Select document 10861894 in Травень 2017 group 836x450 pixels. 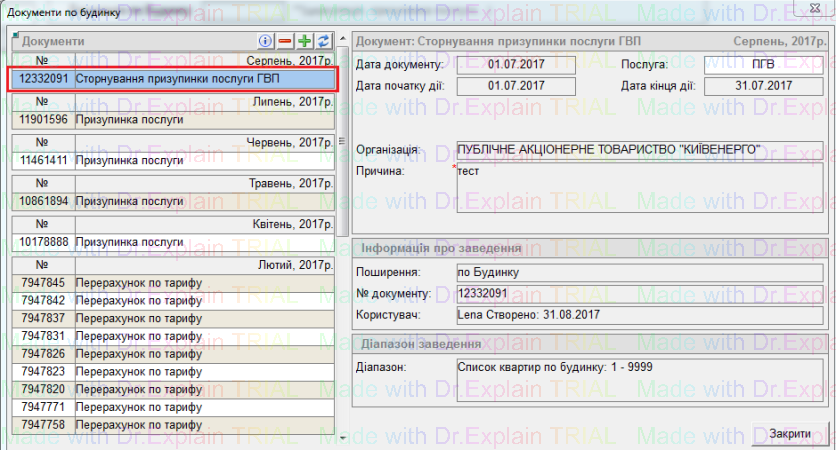click(173, 201)
